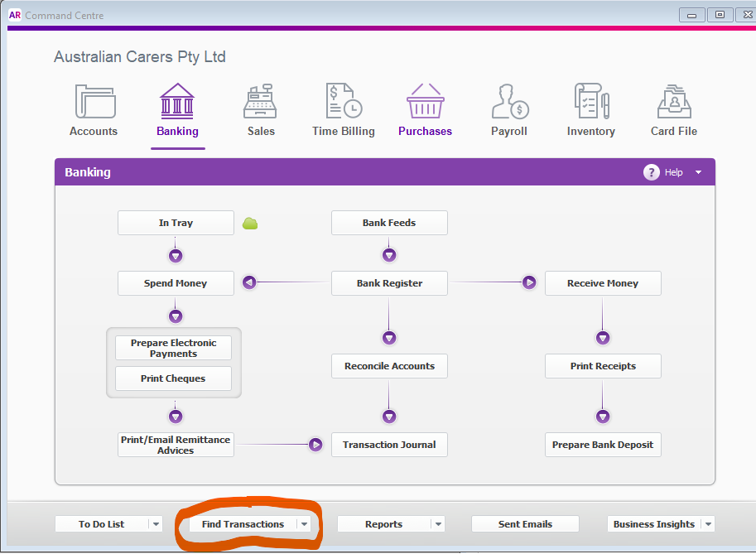The image size is (756, 554).
Task: Click Reconcile Accounts
Action: click(x=389, y=365)
